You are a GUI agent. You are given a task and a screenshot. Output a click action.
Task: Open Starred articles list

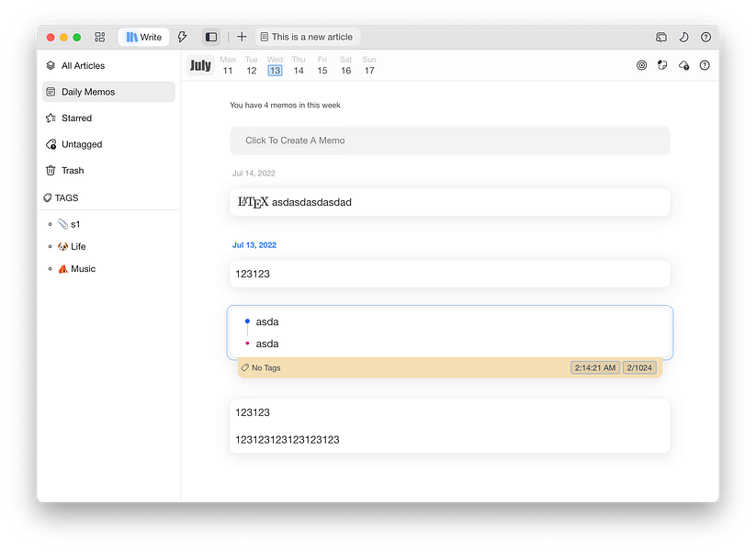click(x=108, y=118)
